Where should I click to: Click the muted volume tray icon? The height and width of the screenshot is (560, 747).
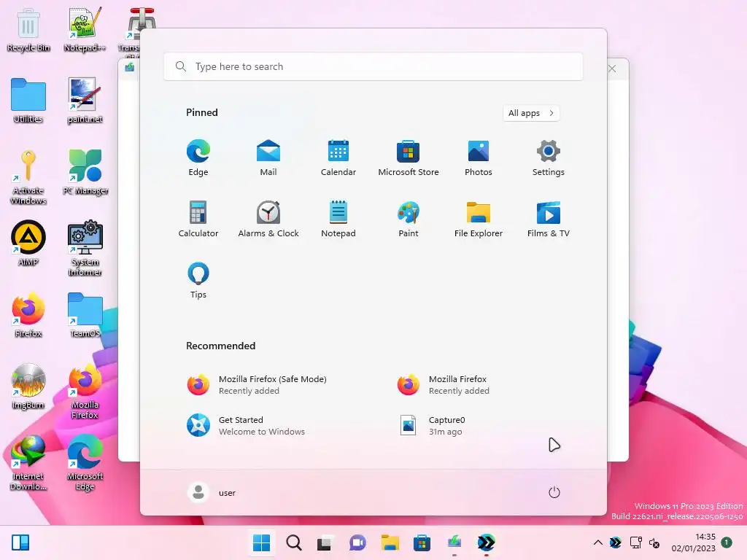(654, 542)
